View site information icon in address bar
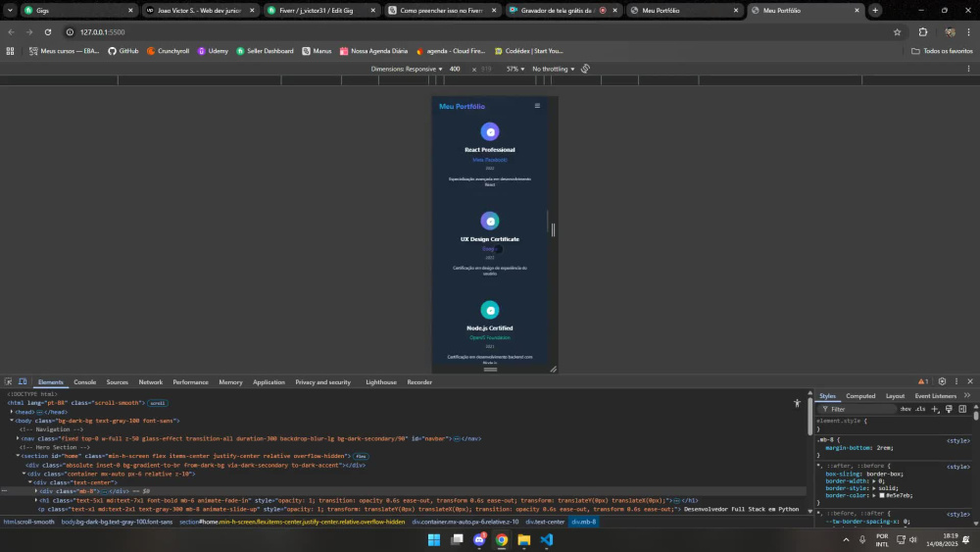The height and width of the screenshot is (552, 980). click(x=70, y=32)
